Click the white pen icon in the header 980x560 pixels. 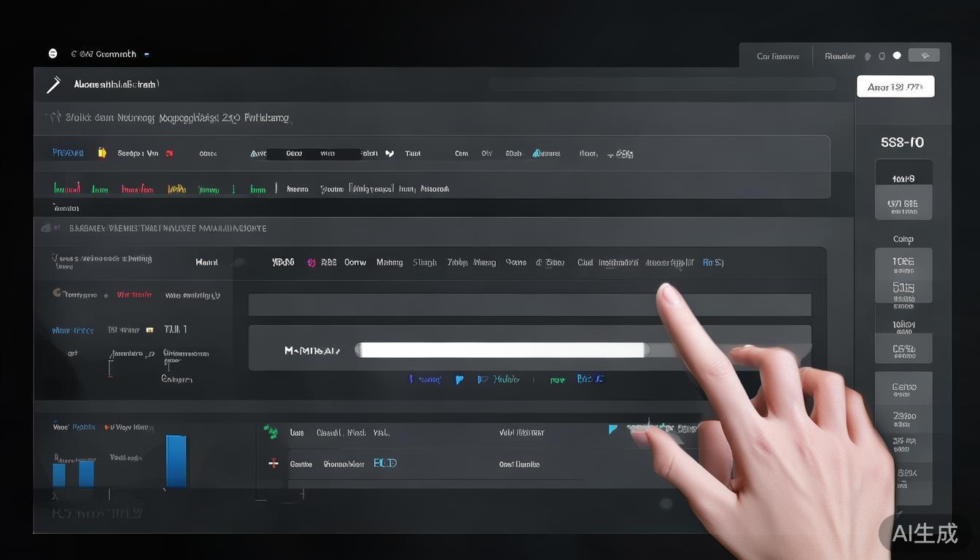click(53, 85)
